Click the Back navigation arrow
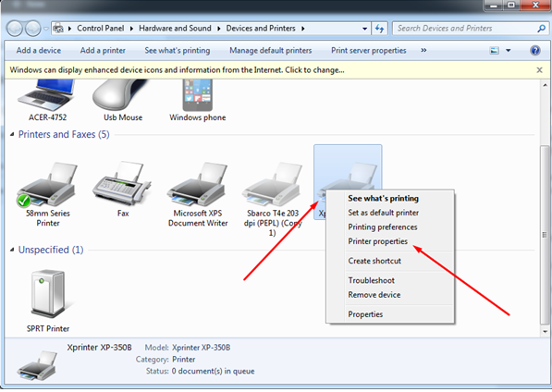 [x=15, y=29]
